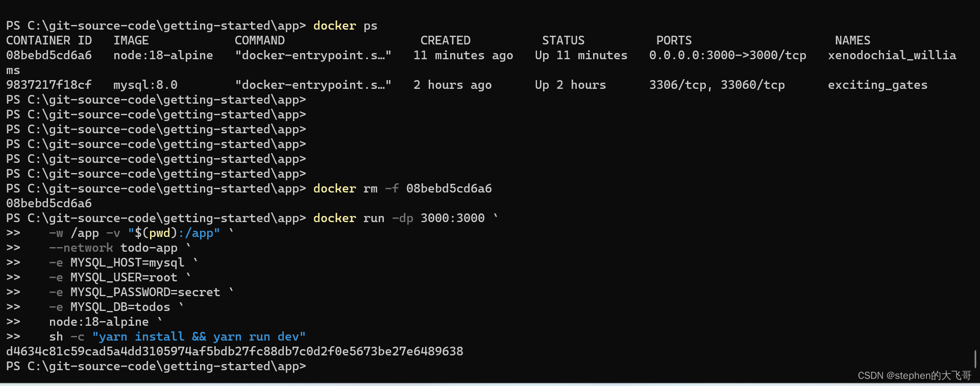
Task: Click the vertical scrollbar thumb at right edge
Action: click(x=975, y=359)
